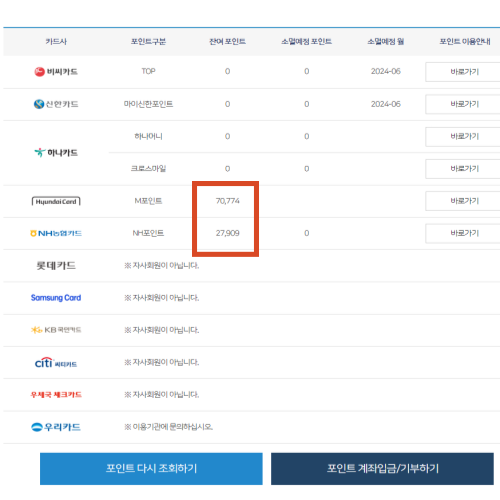Click the 롯데카드 logo

[56, 266]
